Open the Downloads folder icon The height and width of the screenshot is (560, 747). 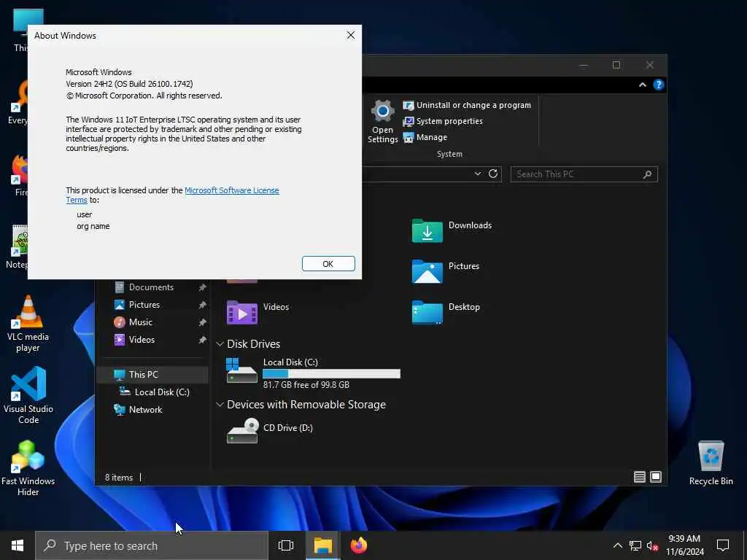click(x=427, y=231)
